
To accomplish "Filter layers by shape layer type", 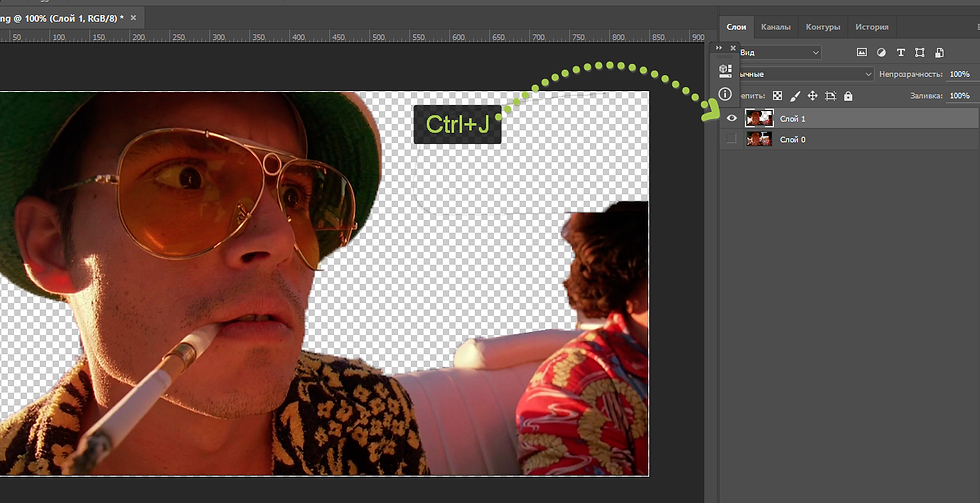I will click(x=920, y=52).
